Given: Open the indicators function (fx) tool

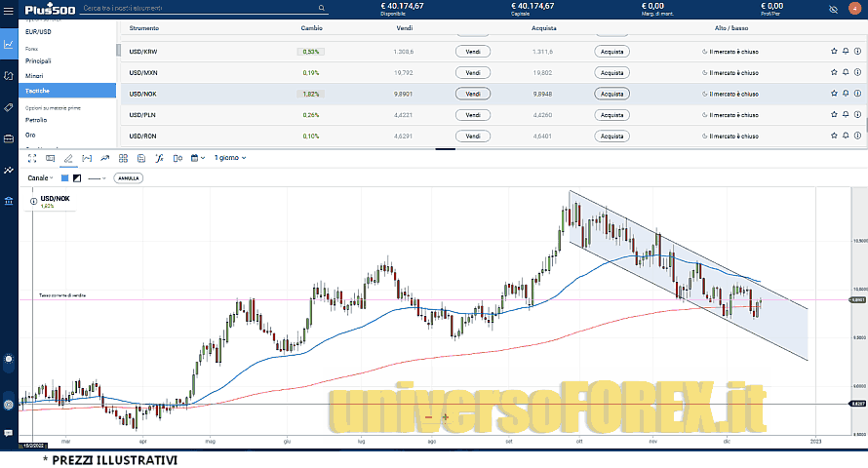Looking at the screenshot, I should coord(159,157).
